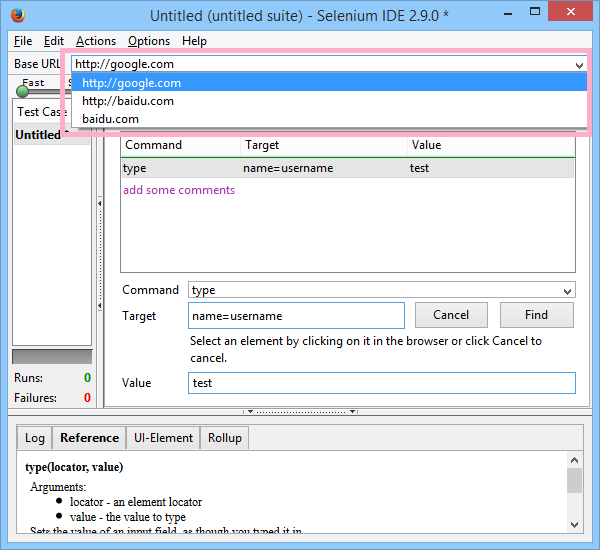The width and height of the screenshot is (600, 550).
Task: Expand the Command combo box arrow
Action: click(x=567, y=291)
